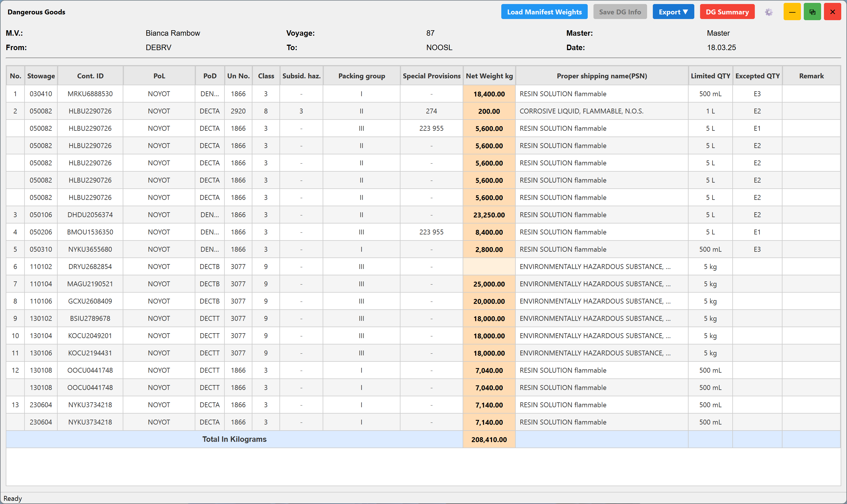The image size is (847, 504).
Task: Click Load Manifest Weights button
Action: point(544,12)
